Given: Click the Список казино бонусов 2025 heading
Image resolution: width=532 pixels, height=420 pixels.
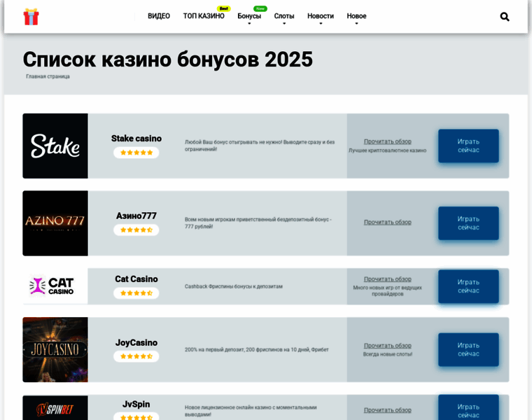Looking at the screenshot, I should click(x=167, y=59).
